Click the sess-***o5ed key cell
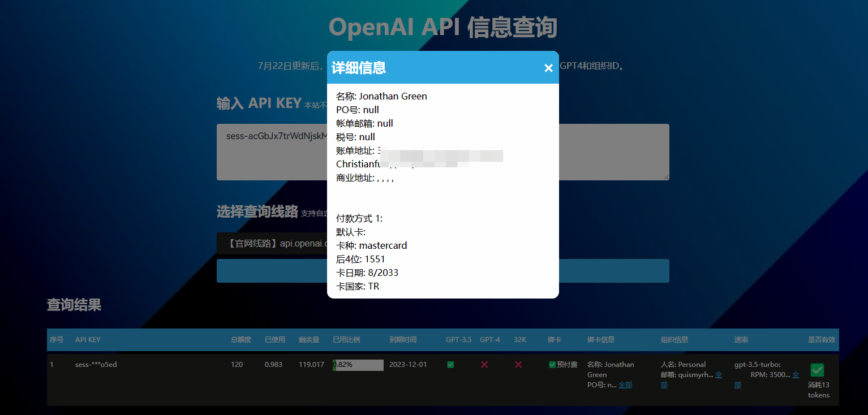Image resolution: width=868 pixels, height=415 pixels. pos(96,365)
